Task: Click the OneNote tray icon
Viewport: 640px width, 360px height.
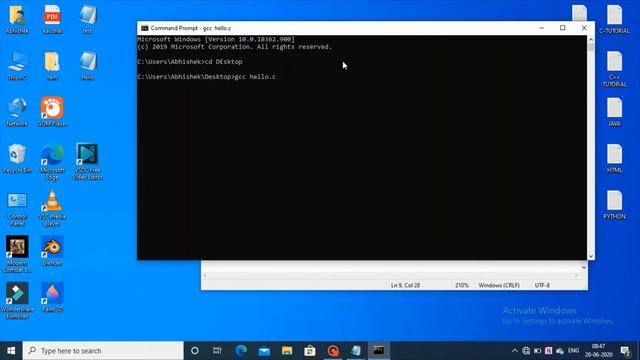Action: click(549, 351)
